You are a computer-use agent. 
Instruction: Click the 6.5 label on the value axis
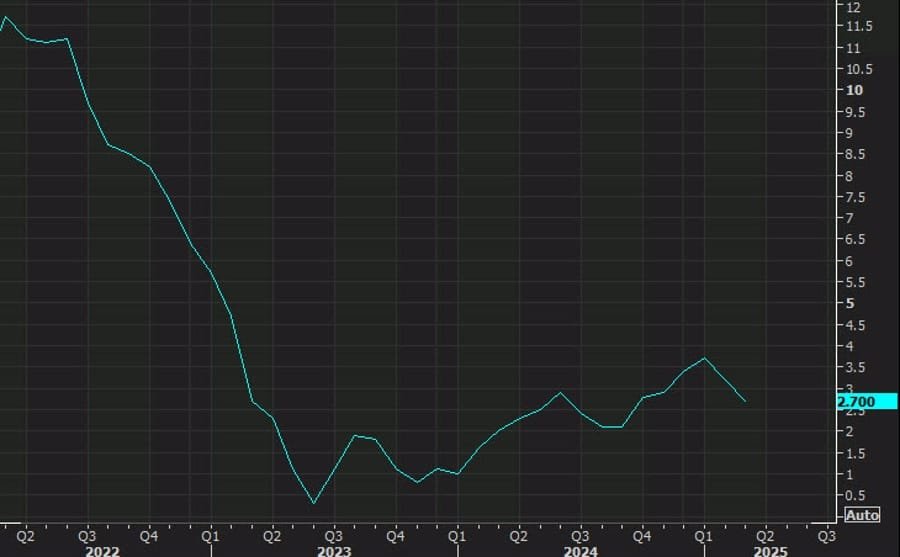coord(856,240)
